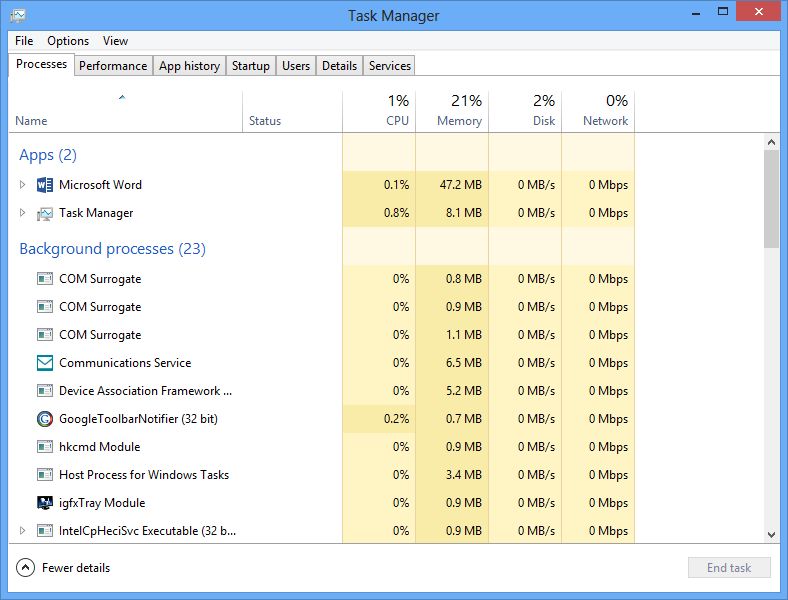Switch to the Users tab
788x600 pixels.
296,66
